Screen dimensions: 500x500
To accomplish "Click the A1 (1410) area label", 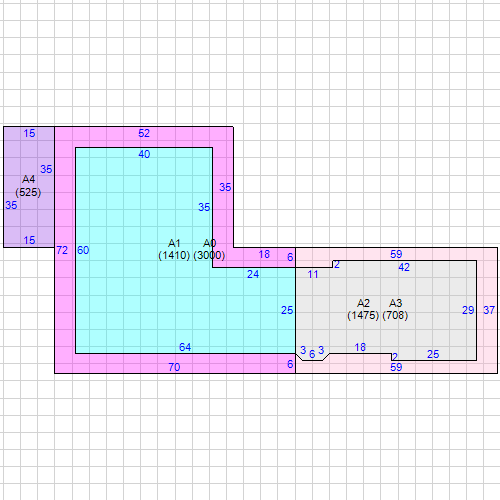I will (x=174, y=249).
